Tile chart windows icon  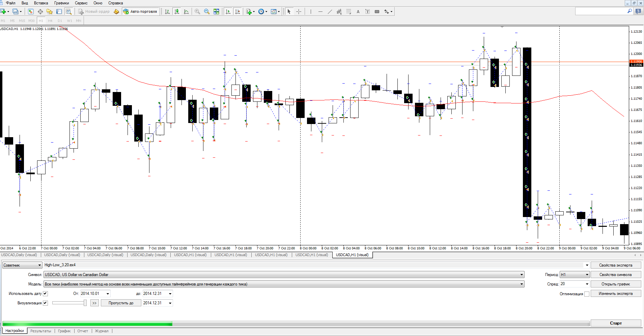216,11
